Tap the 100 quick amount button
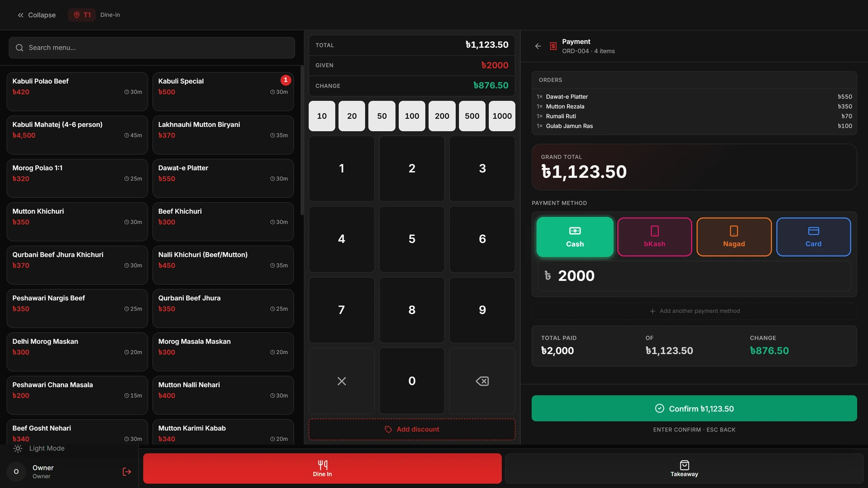The image size is (868, 488). (412, 116)
